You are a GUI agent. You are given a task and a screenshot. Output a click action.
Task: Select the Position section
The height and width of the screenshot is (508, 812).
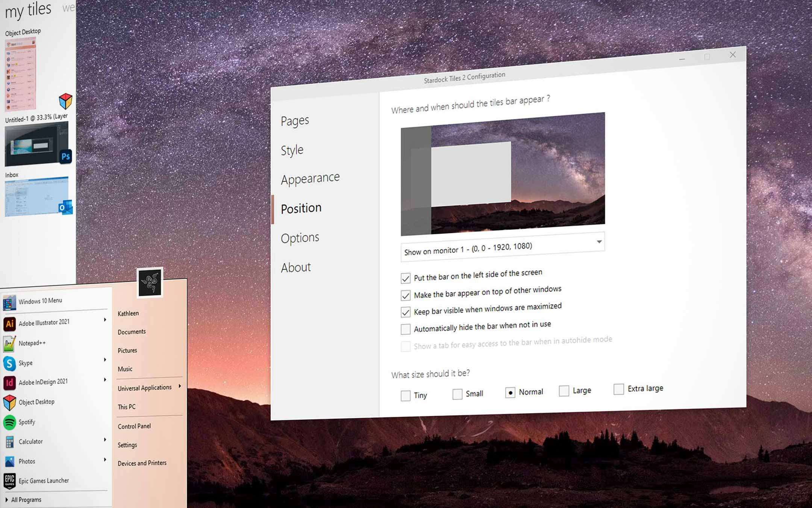(x=301, y=208)
